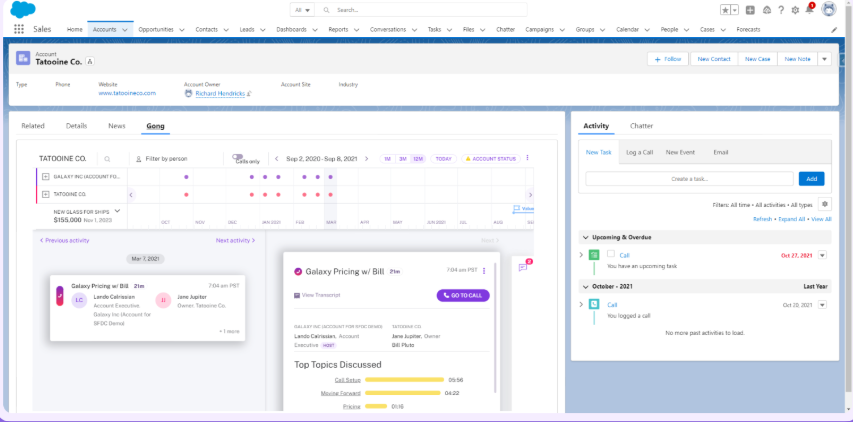The height and width of the screenshot is (422, 853).
Task: Click the Moving Forward topic bar
Action: pyautogui.click(x=403, y=393)
